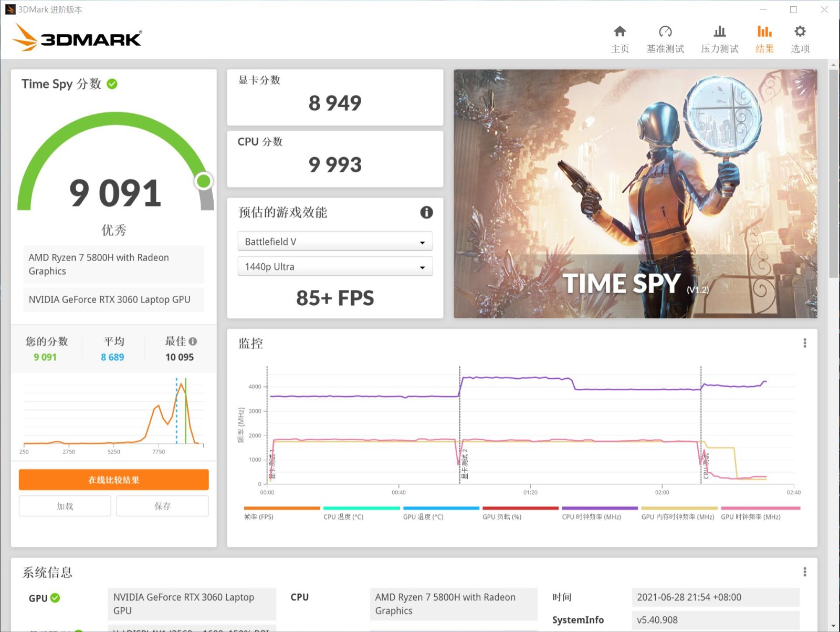Image resolution: width=840 pixels, height=632 pixels.
Task: Toggle CPU 温度 legend color bar
Action: point(362,508)
